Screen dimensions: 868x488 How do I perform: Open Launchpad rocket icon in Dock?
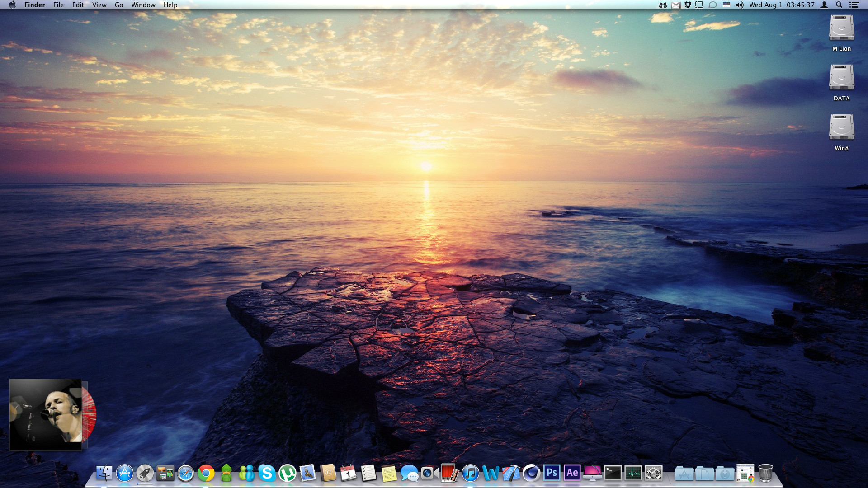tap(145, 473)
